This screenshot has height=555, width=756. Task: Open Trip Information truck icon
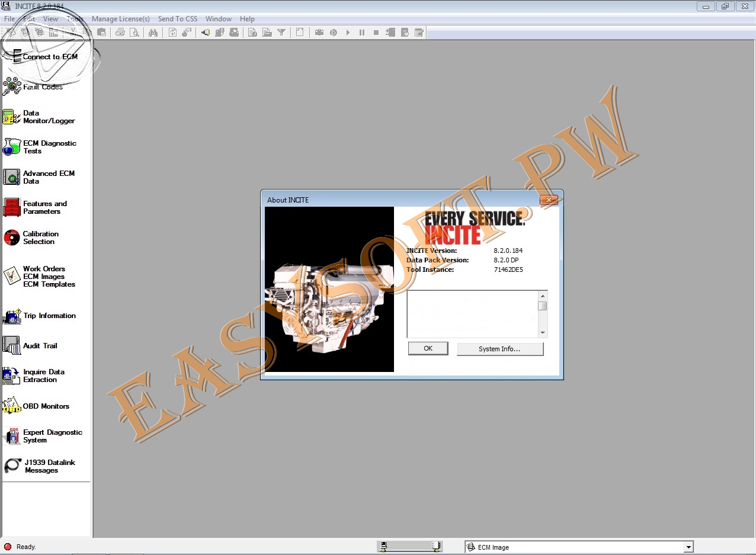tap(12, 316)
